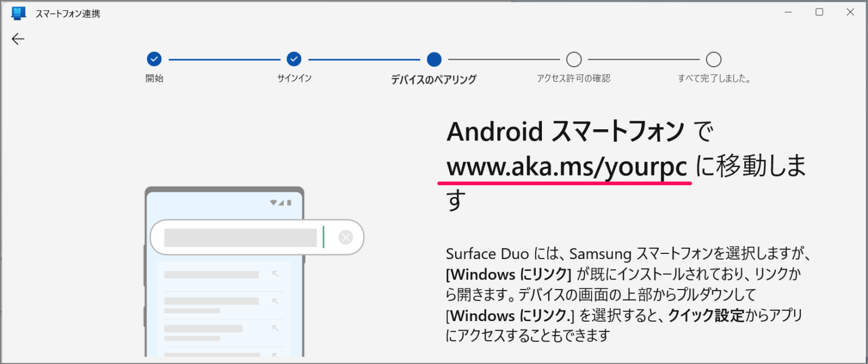
Task: Click the checkmark icon above 開始
Action: 154,59
